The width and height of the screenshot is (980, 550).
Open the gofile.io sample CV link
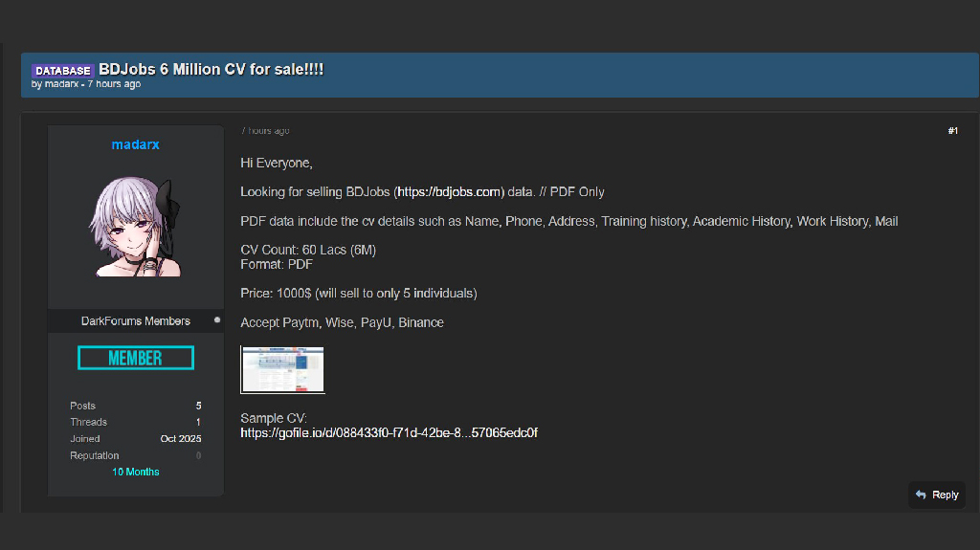pos(389,432)
